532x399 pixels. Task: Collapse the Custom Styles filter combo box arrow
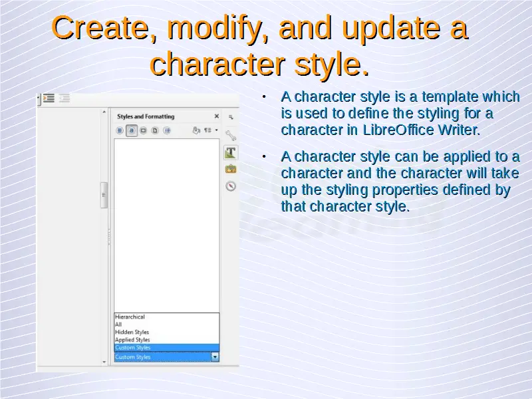coord(215,357)
